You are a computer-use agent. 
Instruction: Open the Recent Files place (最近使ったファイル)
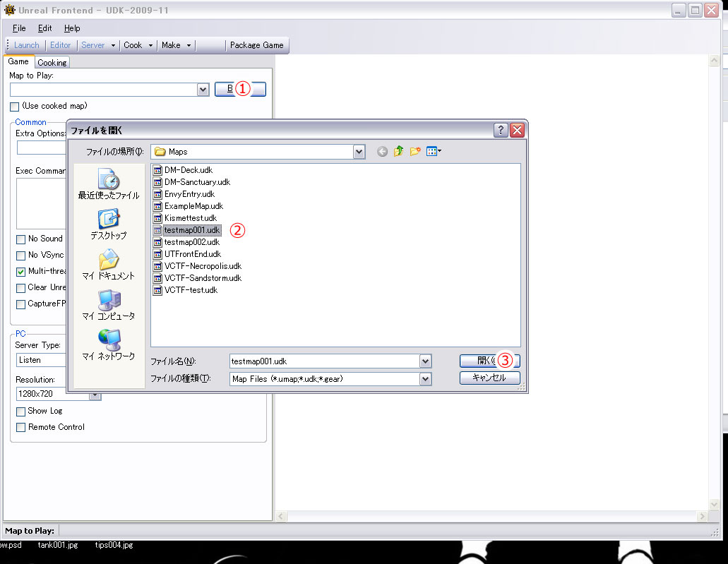[x=109, y=184]
